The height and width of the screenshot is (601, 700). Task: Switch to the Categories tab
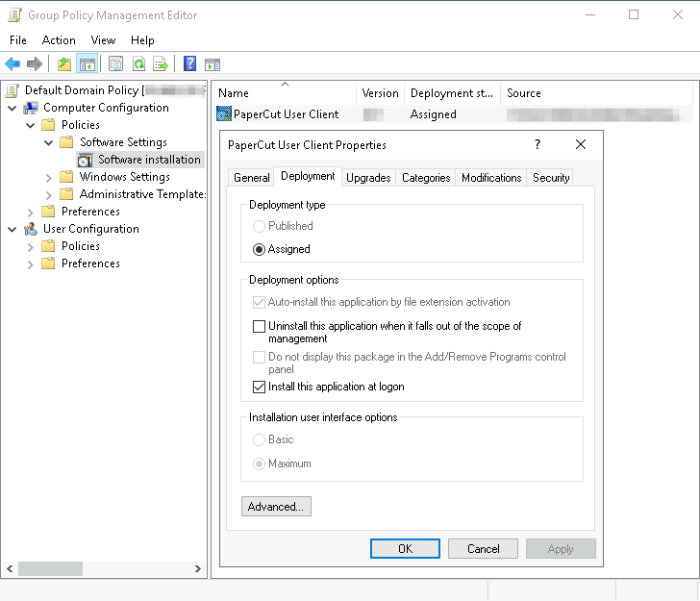pyautogui.click(x=426, y=178)
